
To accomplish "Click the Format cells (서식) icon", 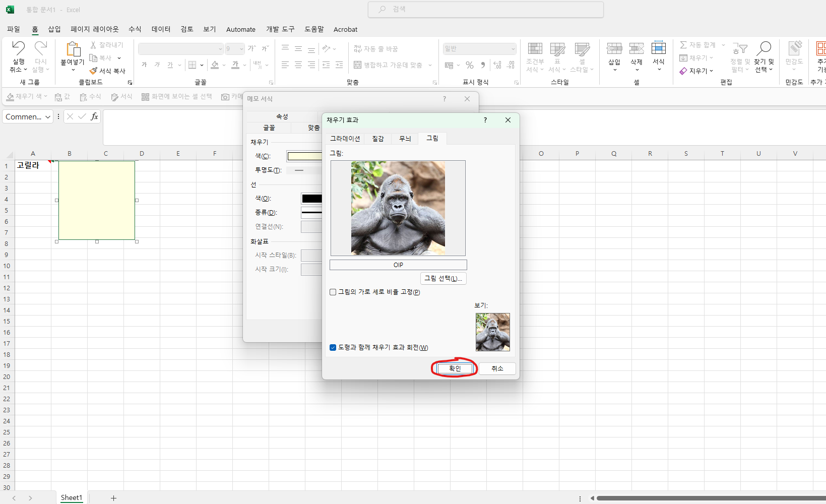I will (659, 48).
